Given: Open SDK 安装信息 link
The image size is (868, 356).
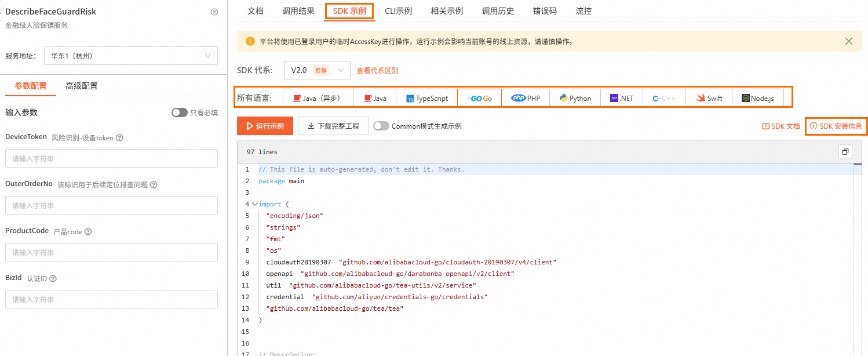Looking at the screenshot, I should (836, 126).
